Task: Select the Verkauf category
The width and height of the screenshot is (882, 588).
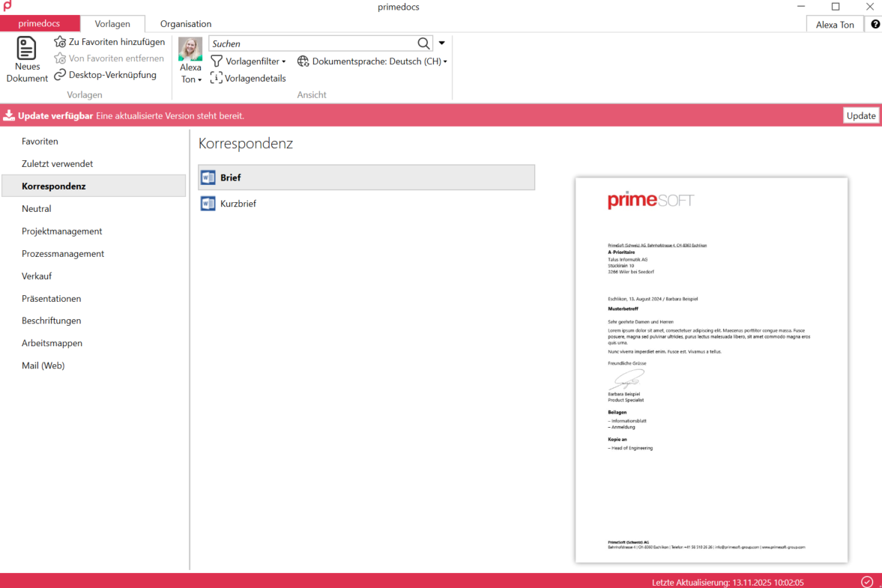Action: point(94,276)
